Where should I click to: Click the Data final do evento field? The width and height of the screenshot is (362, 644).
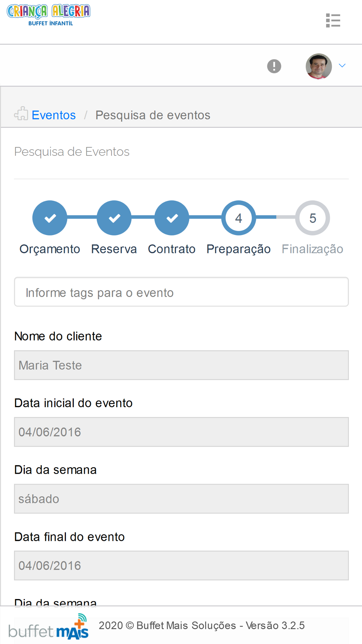pos(181,565)
